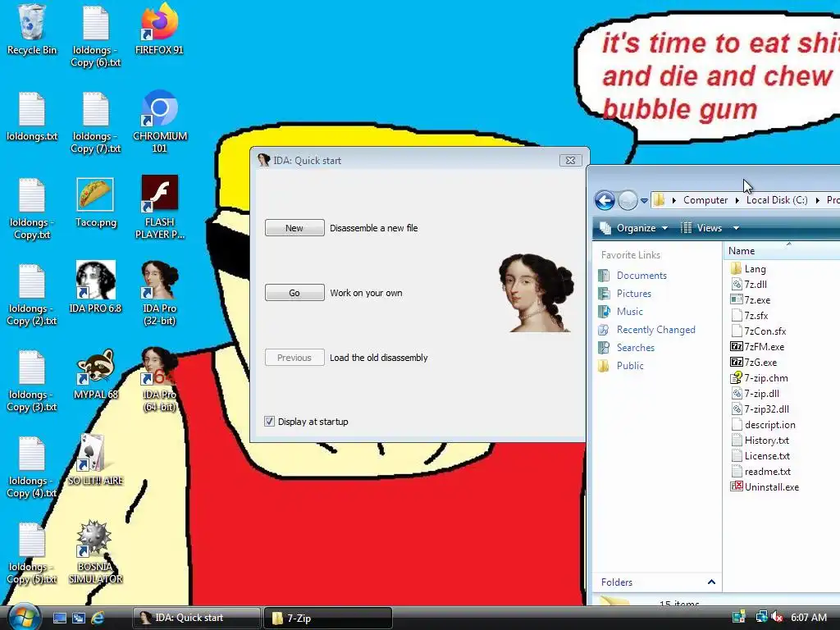Select loldongs - Copy (4).txt file

32,467
